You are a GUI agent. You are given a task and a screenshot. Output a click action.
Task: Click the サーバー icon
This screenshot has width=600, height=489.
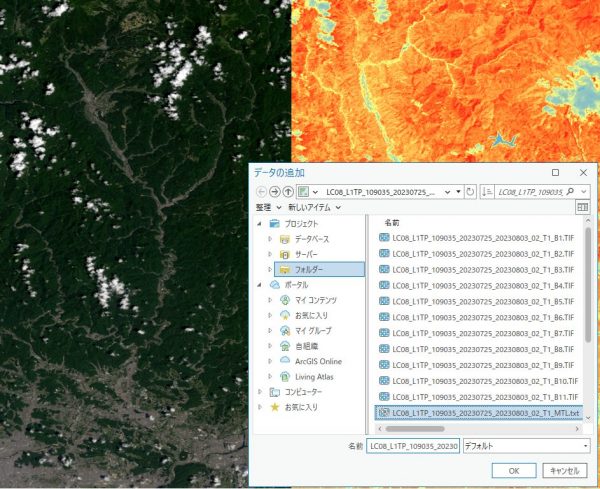[x=285, y=254]
